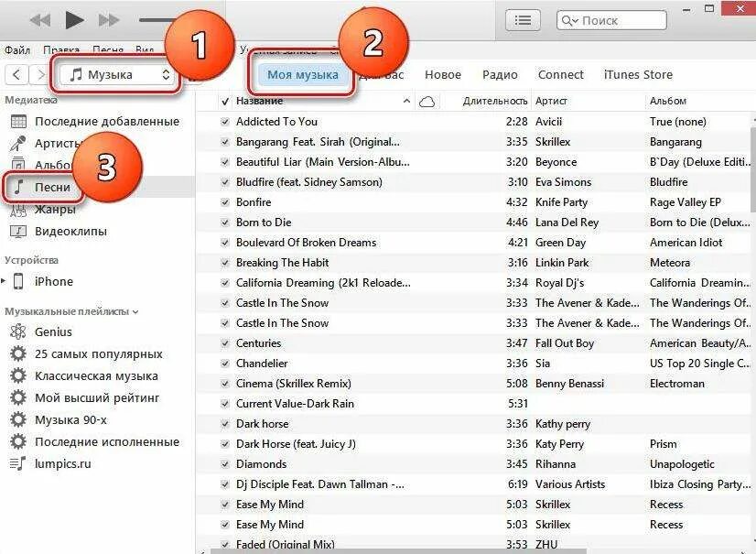Click the iCloud status column header icon
The width and height of the screenshot is (756, 554).
(427, 102)
